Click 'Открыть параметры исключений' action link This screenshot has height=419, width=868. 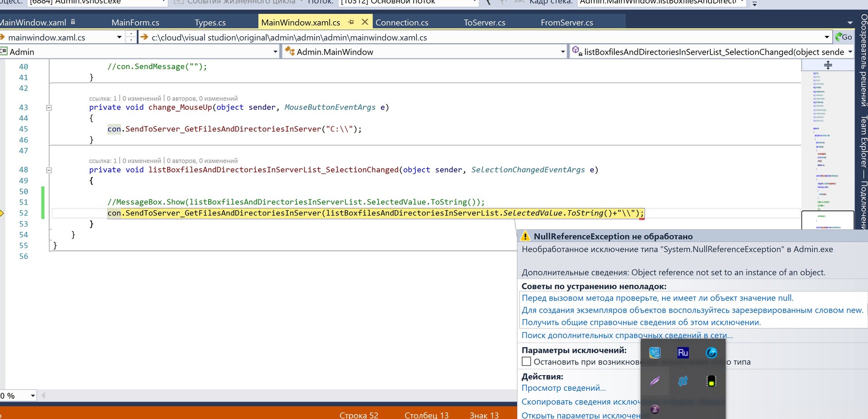pos(581,415)
